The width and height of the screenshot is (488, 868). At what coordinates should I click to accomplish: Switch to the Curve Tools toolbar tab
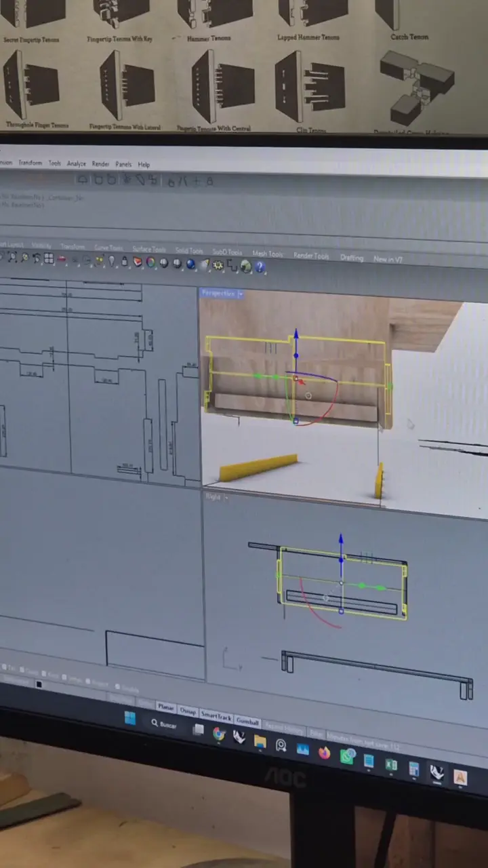(108, 248)
